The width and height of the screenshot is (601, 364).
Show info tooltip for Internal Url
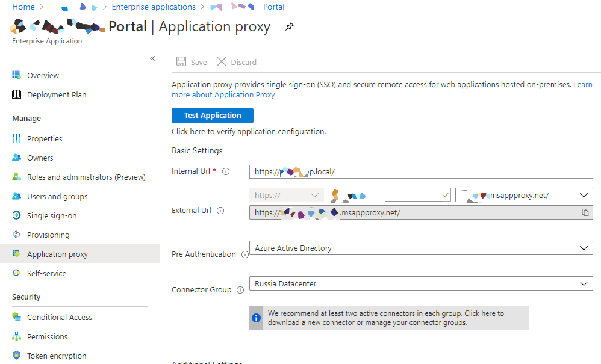226,171
